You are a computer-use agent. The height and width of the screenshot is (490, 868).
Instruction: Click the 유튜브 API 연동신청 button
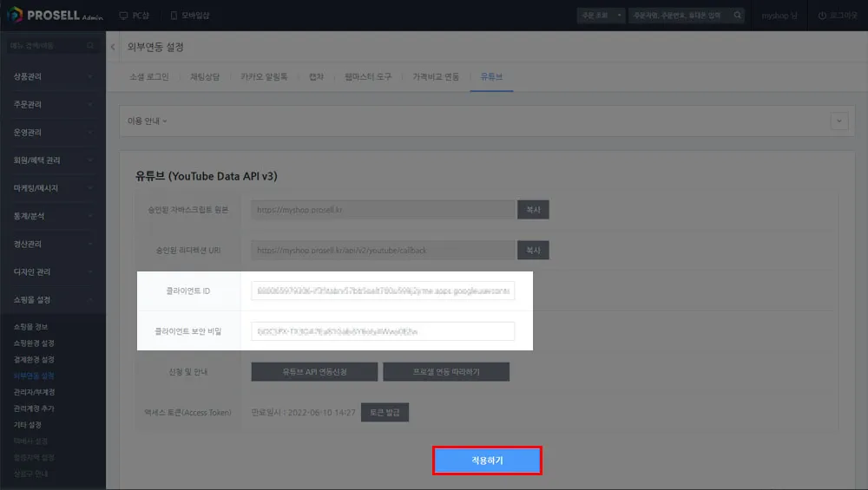pos(314,372)
